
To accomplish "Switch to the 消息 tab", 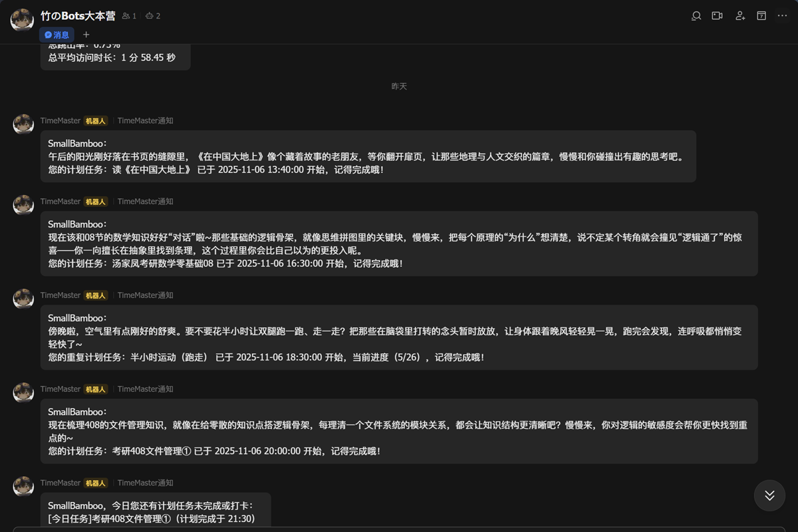I will 59,35.
